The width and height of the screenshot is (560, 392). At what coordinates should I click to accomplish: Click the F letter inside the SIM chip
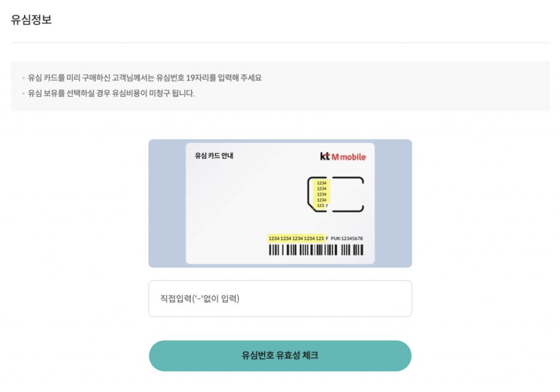point(327,206)
